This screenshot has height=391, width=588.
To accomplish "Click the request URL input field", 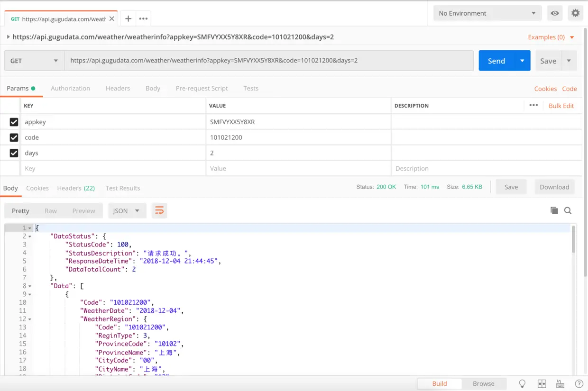I will click(269, 61).
